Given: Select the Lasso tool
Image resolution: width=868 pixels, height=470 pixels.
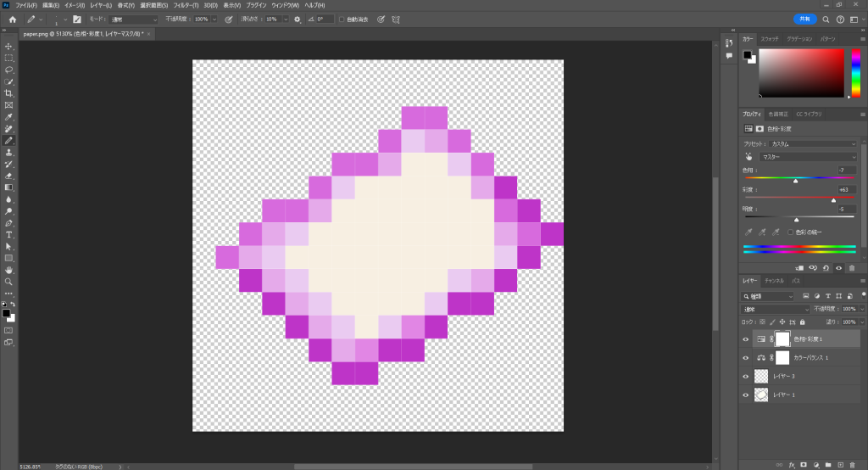Looking at the screenshot, I should [x=8, y=70].
